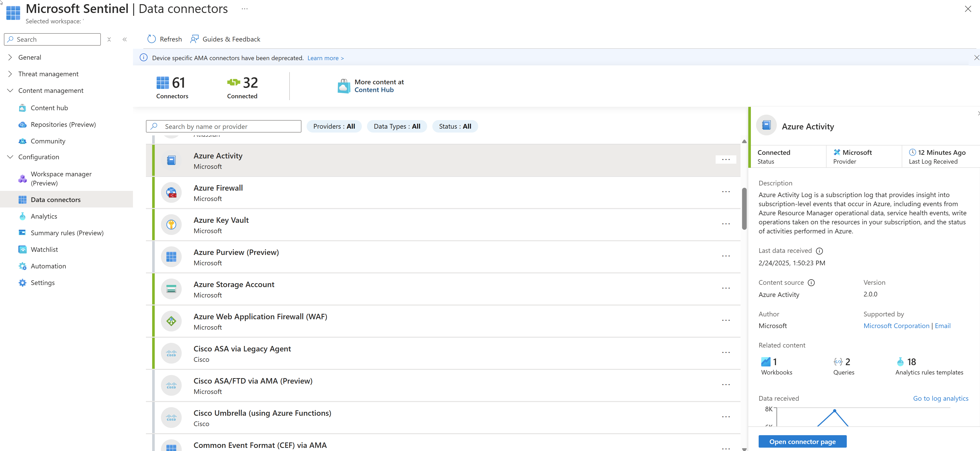Click the Summary rules icon

coord(23,233)
